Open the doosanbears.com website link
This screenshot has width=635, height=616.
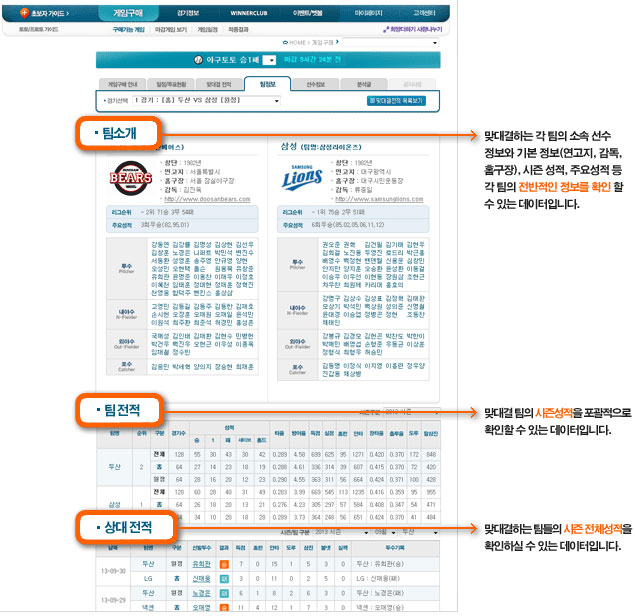click(207, 199)
